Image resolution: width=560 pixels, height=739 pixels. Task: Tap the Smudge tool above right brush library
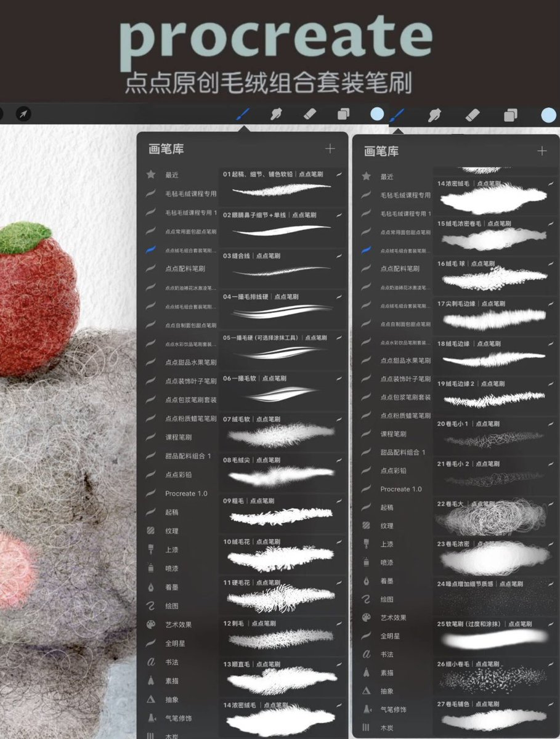click(x=435, y=115)
